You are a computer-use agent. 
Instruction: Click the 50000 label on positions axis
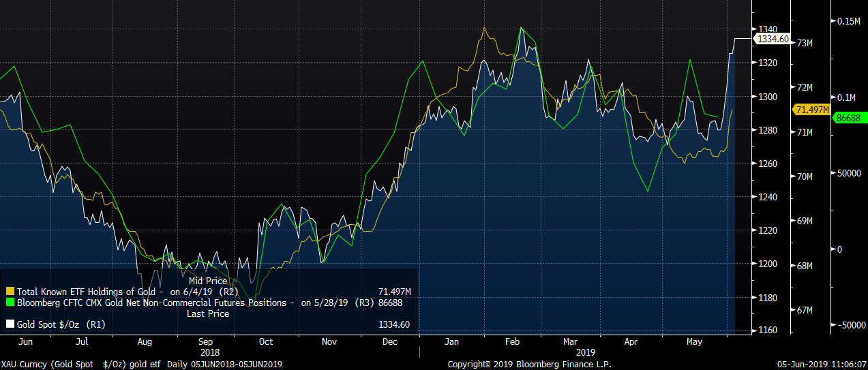849,173
